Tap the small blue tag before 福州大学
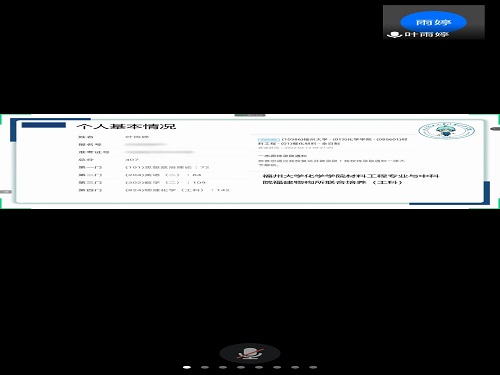 coord(268,140)
